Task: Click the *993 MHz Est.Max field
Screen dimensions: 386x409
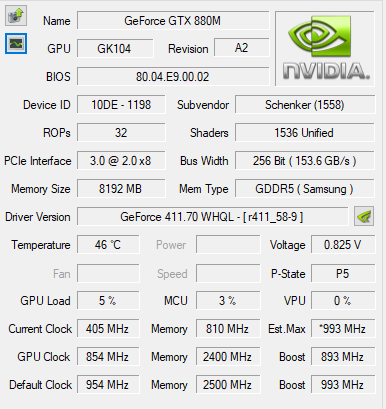Action: coord(343,329)
